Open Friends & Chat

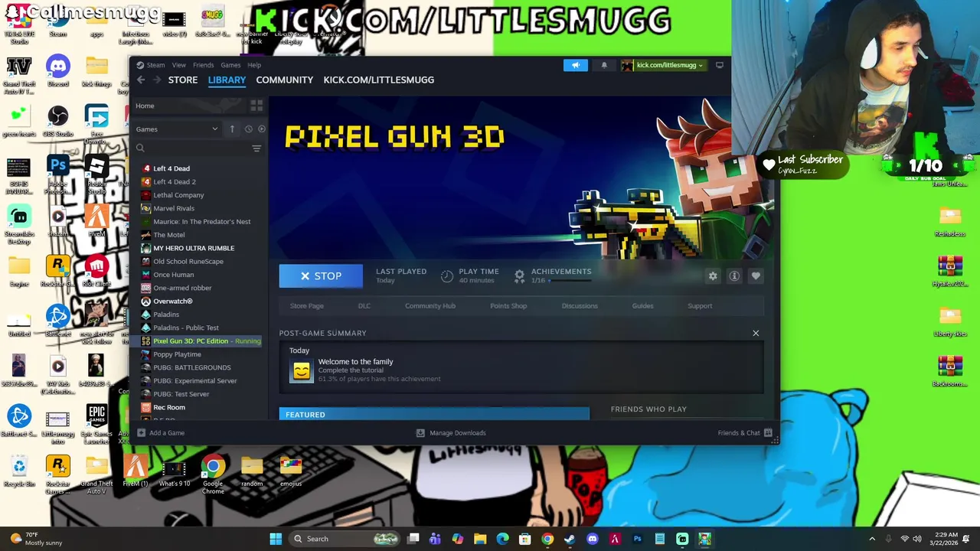[745, 433]
